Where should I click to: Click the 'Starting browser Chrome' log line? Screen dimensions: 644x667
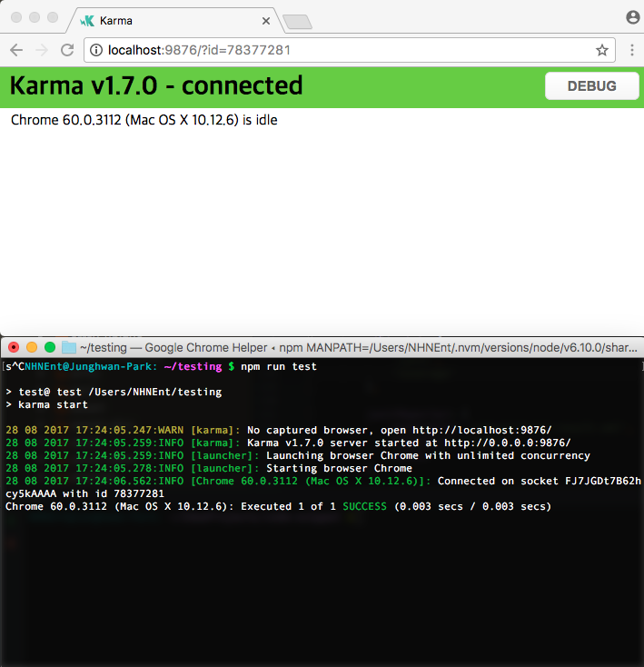click(x=209, y=468)
